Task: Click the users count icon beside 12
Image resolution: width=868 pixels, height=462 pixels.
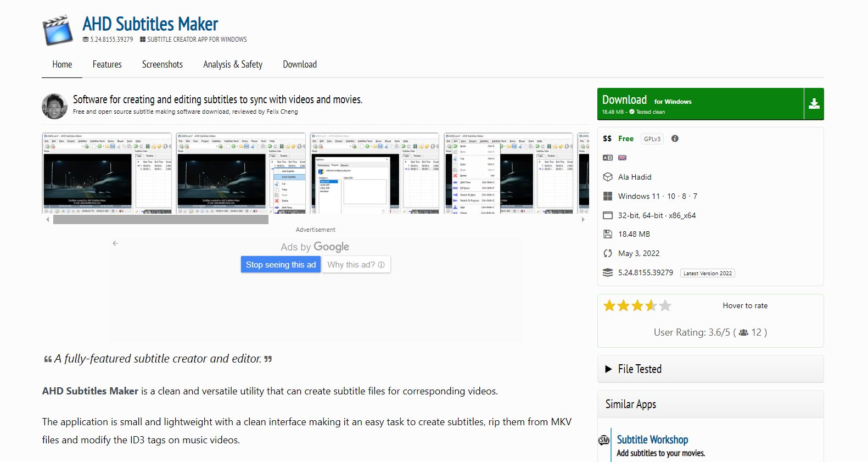Action: [x=743, y=332]
